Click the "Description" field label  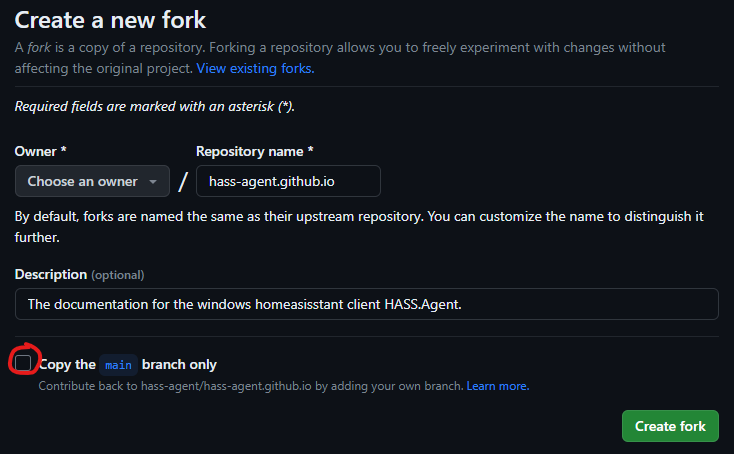click(x=50, y=274)
